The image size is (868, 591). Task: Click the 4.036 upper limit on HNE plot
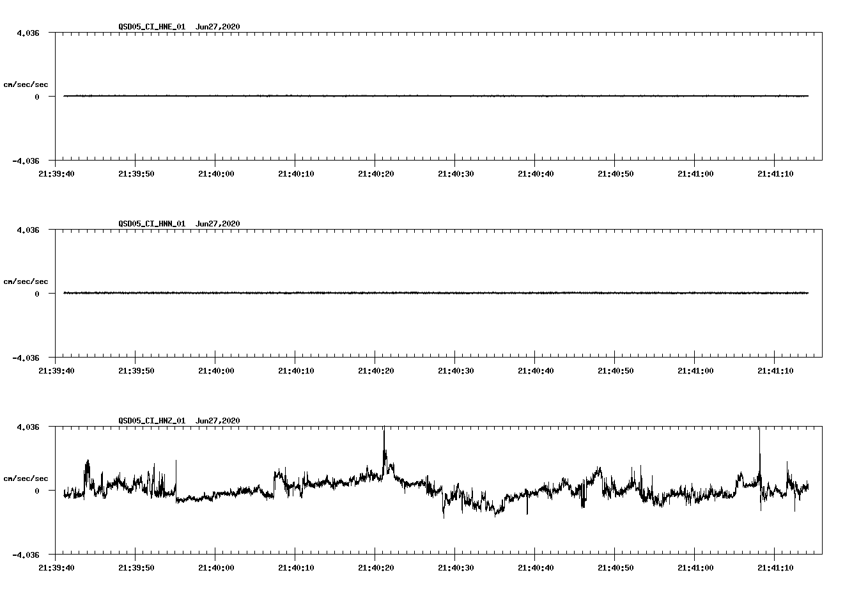28,33
